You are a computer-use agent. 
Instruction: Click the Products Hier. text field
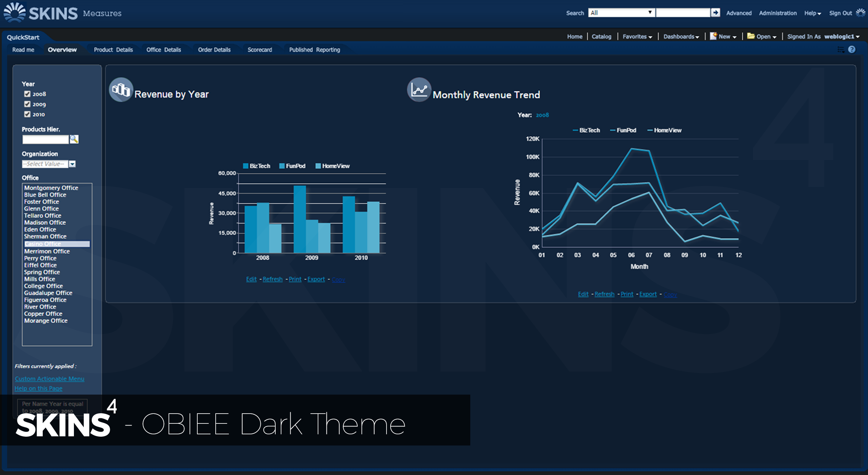pyautogui.click(x=45, y=139)
